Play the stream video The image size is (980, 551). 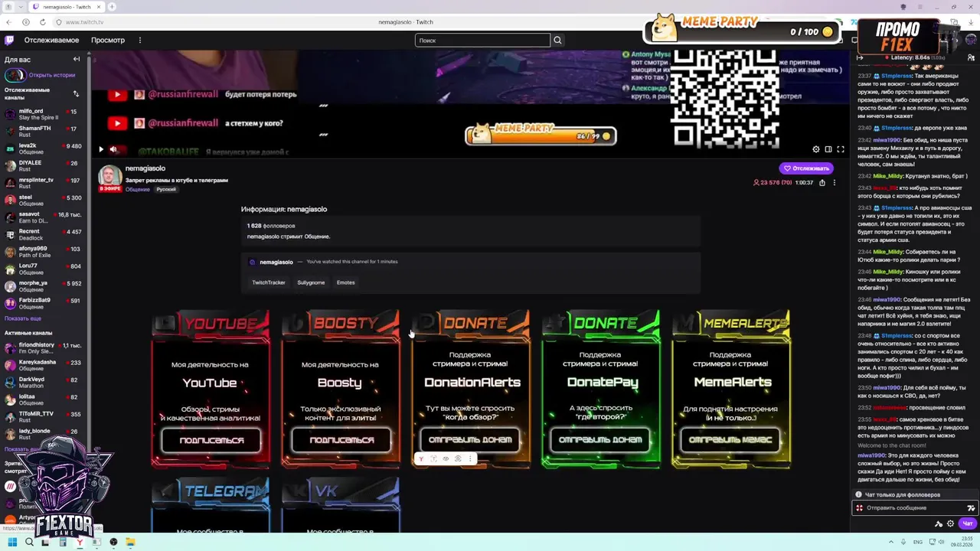click(x=100, y=149)
